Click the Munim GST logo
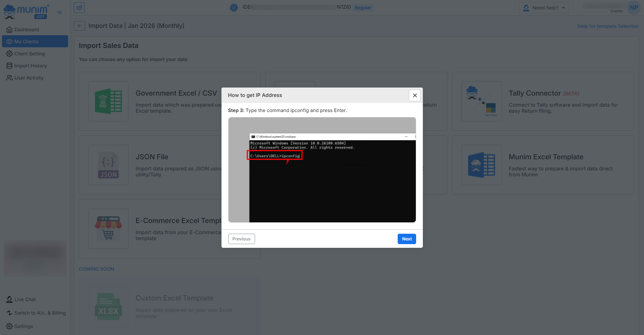This screenshot has height=335, width=644. (x=27, y=12)
